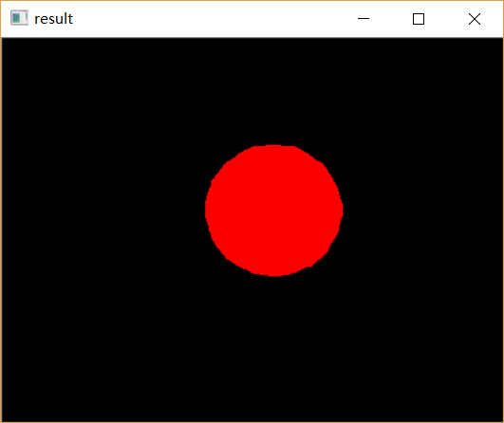Click the 'result' title text
Viewport: 504px width, 423px height.
pyautogui.click(x=54, y=19)
